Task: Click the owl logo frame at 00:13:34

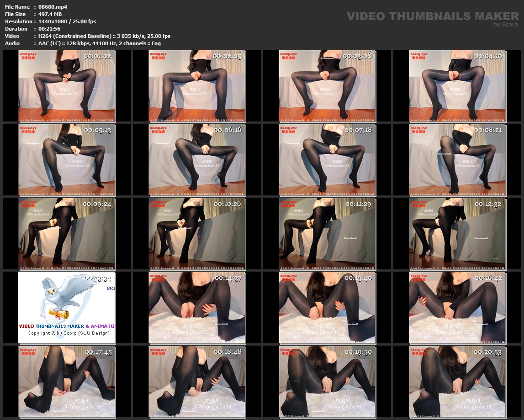Action: 67,308
